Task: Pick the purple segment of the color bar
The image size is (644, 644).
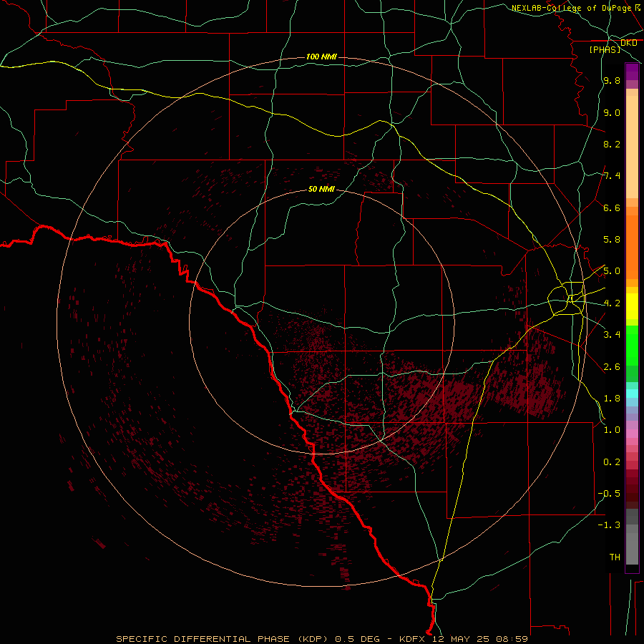Action: click(x=632, y=72)
